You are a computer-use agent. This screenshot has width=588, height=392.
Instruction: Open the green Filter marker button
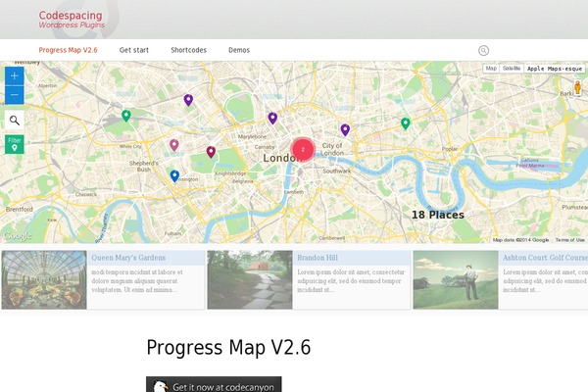(15, 144)
